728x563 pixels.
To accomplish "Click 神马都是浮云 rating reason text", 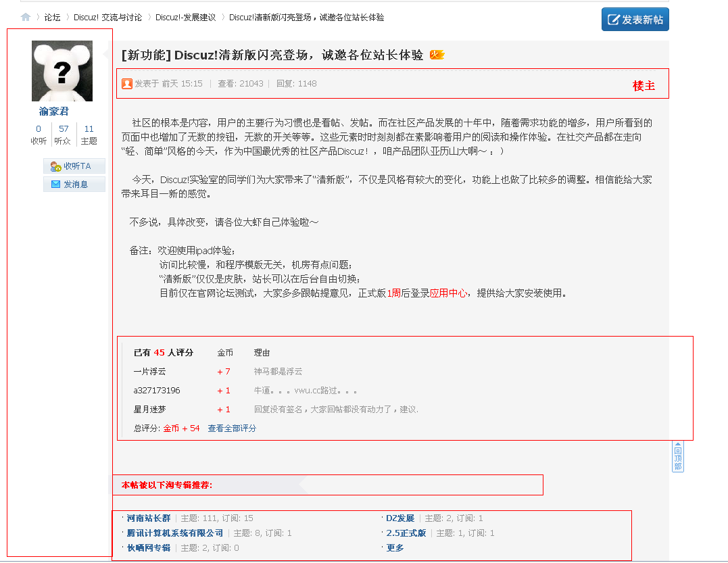I will coord(278,371).
